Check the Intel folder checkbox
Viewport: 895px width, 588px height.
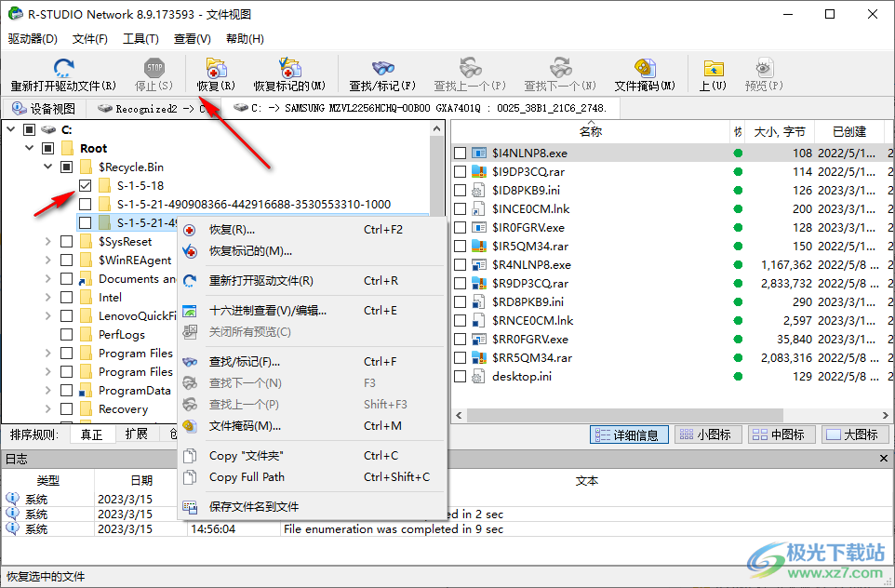click(x=67, y=298)
